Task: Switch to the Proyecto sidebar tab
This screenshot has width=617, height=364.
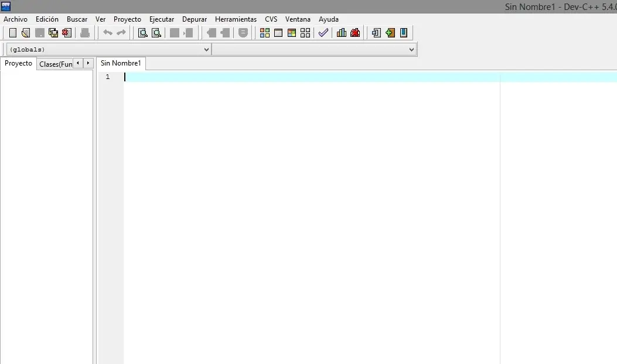Action: [x=18, y=63]
